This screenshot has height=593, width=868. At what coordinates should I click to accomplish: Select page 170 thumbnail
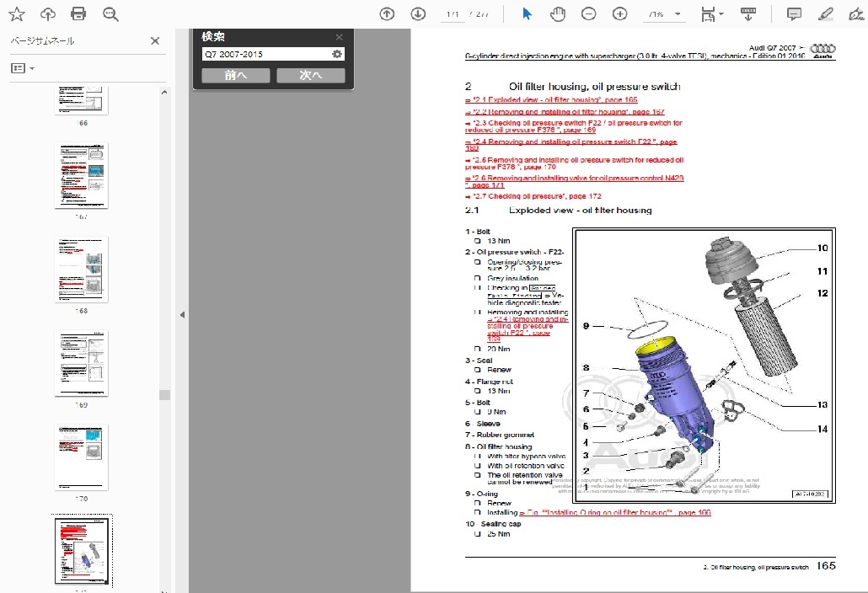click(82, 457)
